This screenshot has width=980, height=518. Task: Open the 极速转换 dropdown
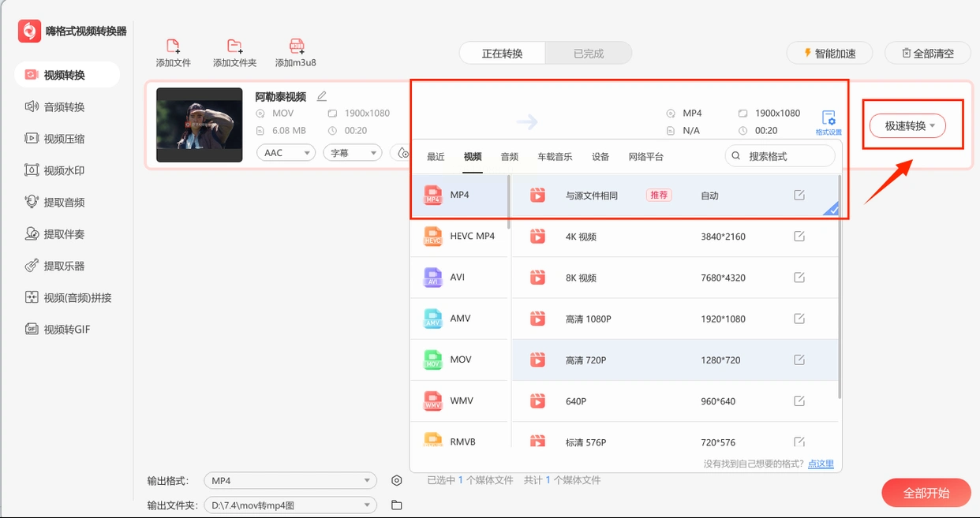click(x=907, y=126)
